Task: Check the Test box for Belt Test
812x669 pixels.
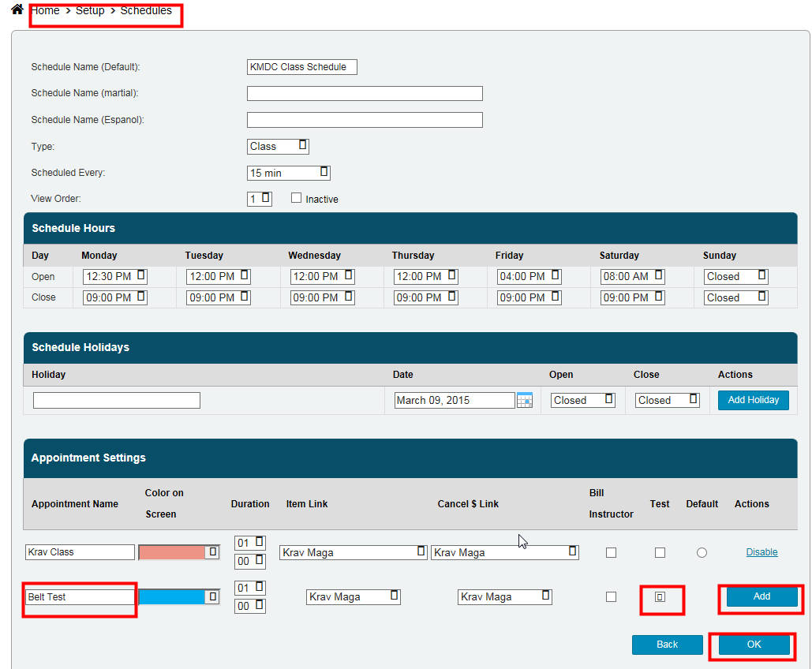Action: [x=660, y=597]
